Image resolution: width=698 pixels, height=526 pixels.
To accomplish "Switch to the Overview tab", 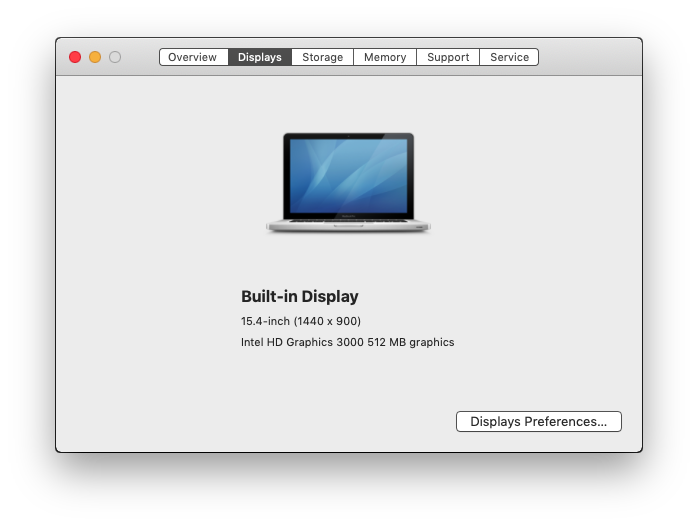I will pos(194,57).
